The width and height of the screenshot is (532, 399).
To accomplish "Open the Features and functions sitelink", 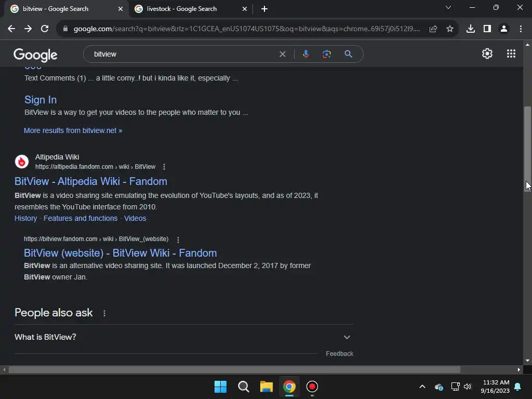I will (81, 219).
